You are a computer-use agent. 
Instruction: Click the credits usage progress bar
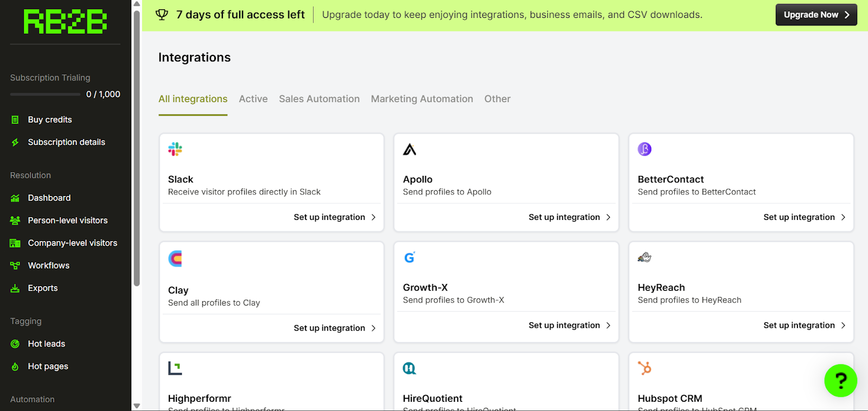[x=45, y=94]
